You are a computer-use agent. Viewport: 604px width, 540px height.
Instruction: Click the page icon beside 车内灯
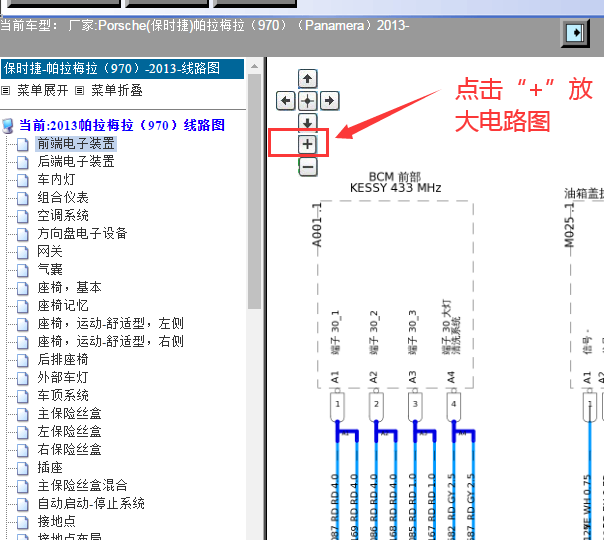tap(23, 181)
